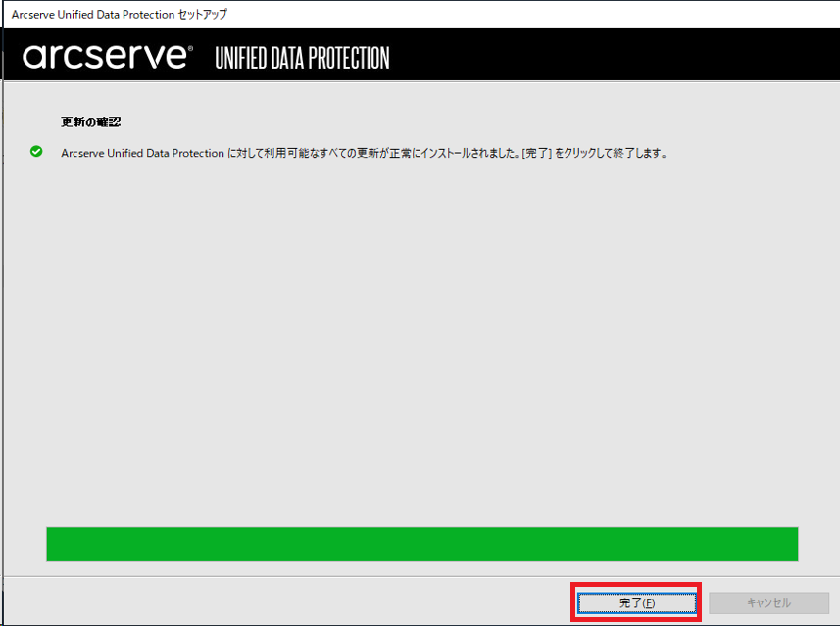The height and width of the screenshot is (626, 840).
Task: Click the greyed-out キャンセル button
Action: (x=768, y=602)
